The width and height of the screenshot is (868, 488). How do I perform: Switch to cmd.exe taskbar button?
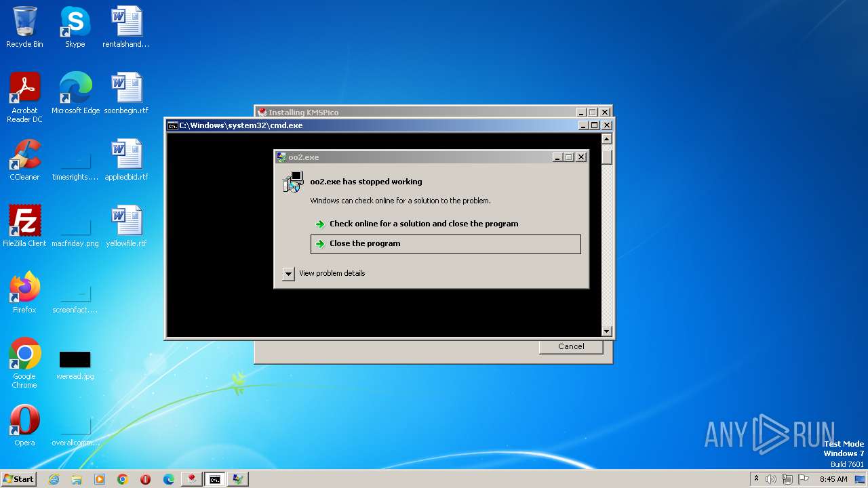pos(215,479)
